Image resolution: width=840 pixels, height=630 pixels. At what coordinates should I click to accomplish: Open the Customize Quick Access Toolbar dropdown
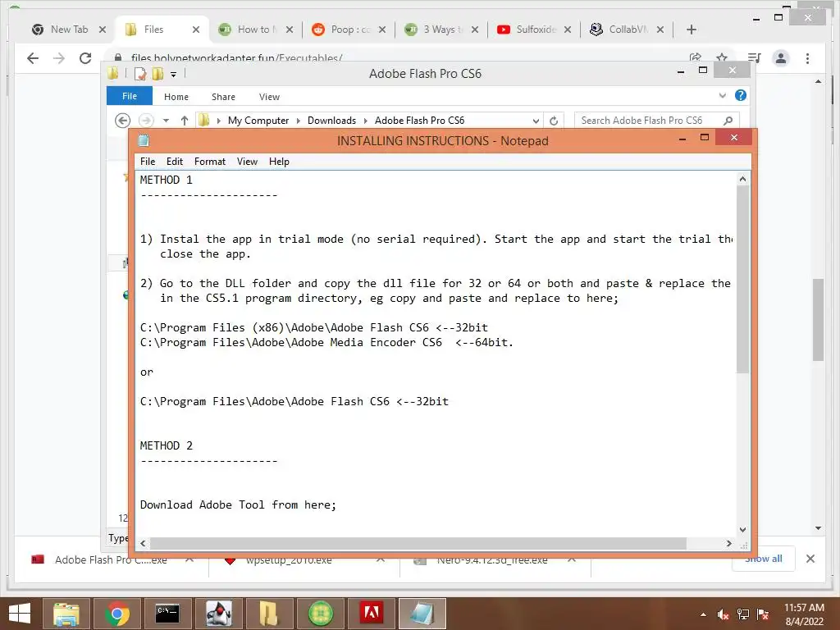(x=174, y=75)
